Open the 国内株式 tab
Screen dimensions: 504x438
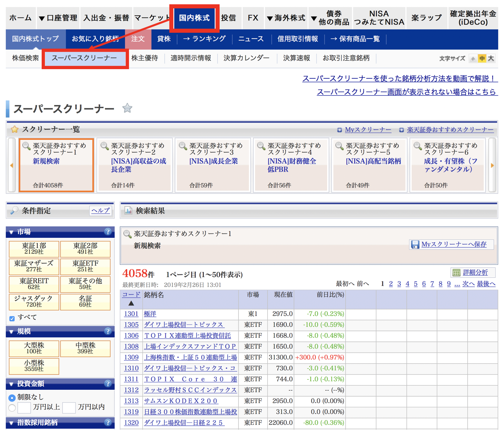[194, 18]
